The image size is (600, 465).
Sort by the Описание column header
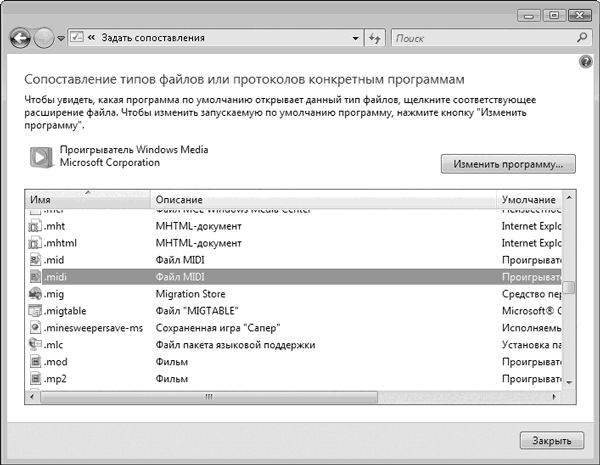point(322,201)
